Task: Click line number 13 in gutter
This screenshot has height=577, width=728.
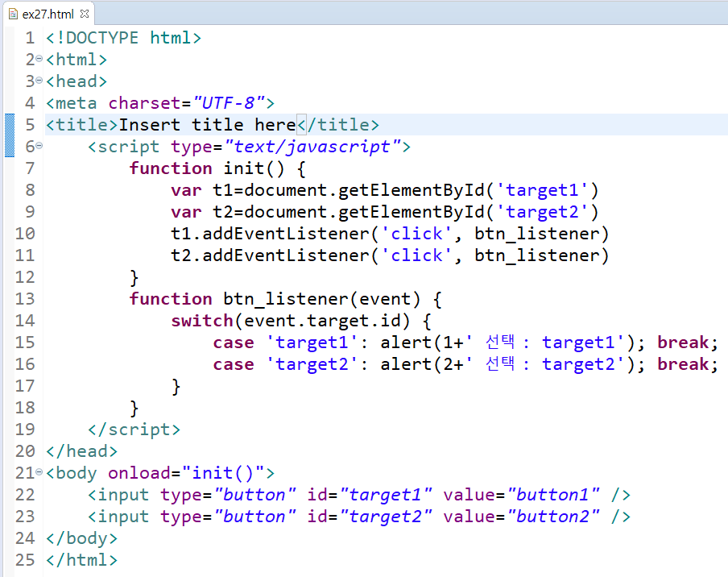Action: coord(25,299)
